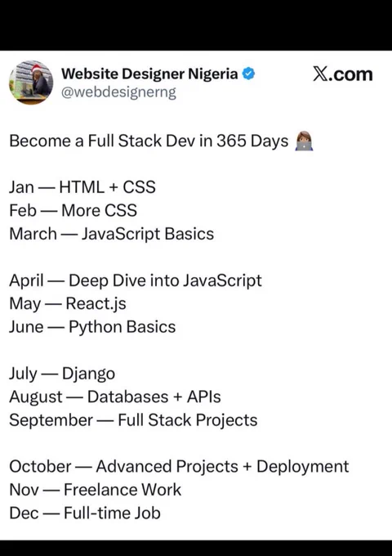Select the 'March — JavaScript Basics' line
The image size is (392, 556).
112,234
